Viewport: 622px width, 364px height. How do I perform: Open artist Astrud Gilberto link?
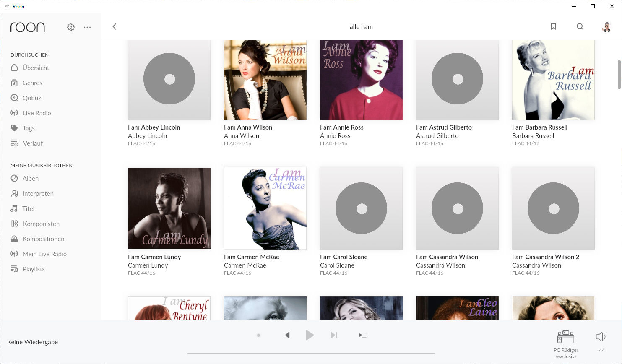[x=437, y=136]
